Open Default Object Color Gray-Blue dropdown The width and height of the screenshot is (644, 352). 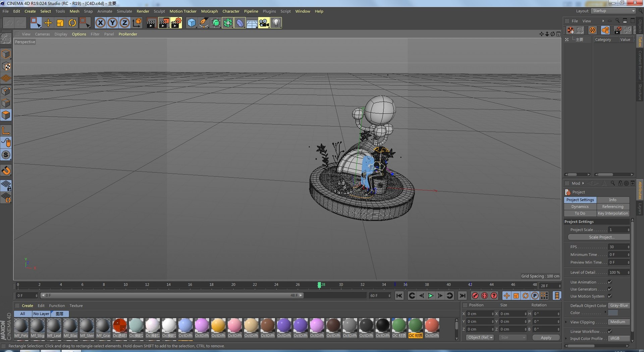click(619, 306)
